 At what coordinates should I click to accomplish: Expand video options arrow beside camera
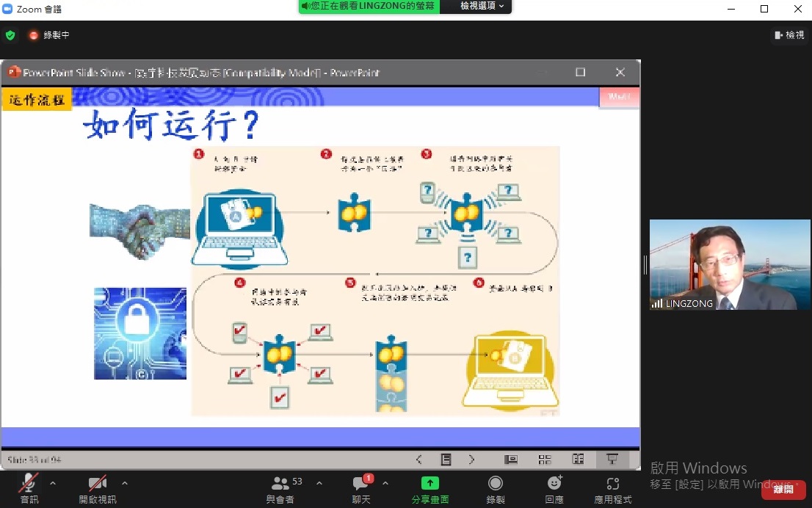pos(124,483)
